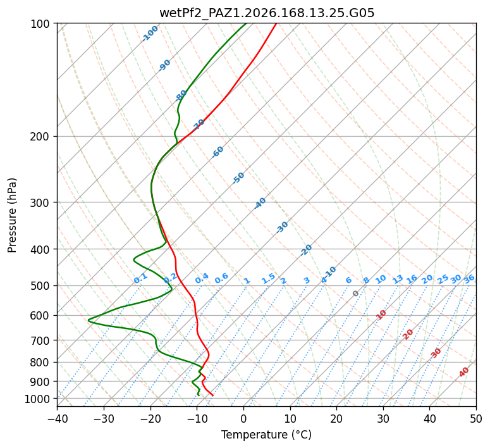Click the 0 temperature tick label
The width and height of the screenshot is (490, 448).
coord(244,418)
